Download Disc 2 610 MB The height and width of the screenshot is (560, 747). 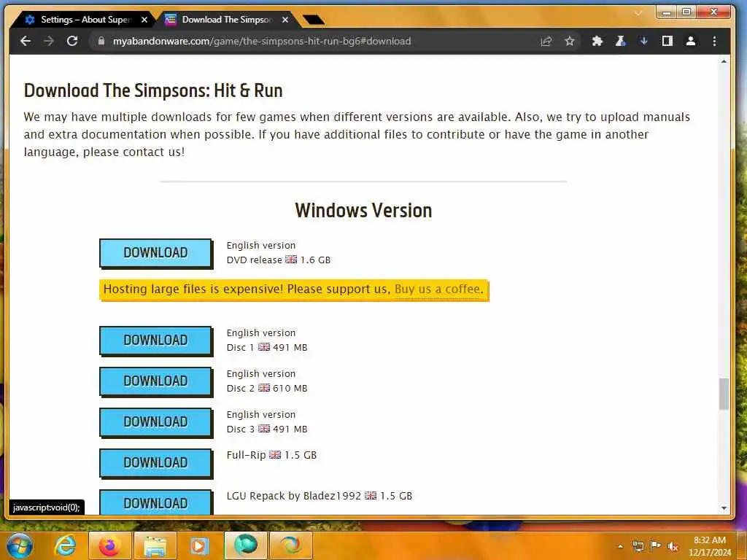tap(156, 381)
